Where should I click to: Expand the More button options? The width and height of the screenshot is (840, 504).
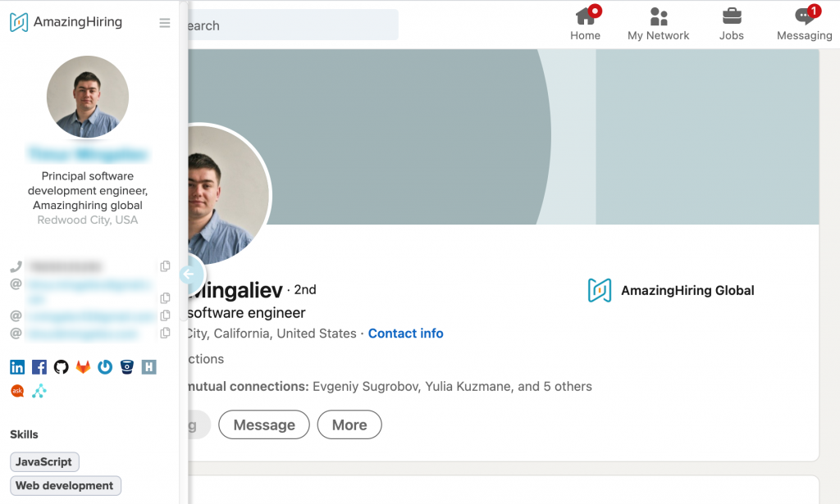coord(349,425)
